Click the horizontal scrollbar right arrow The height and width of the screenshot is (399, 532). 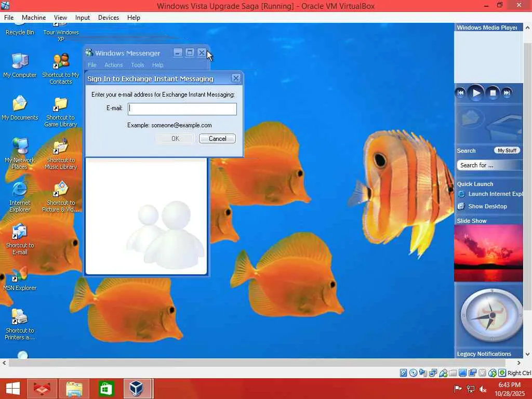(x=518, y=363)
